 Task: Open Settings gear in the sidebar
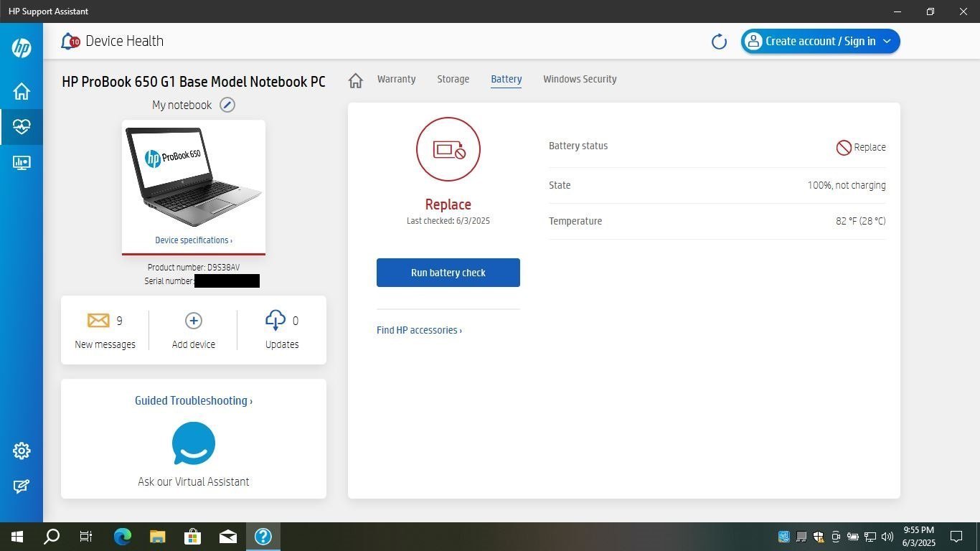click(x=22, y=451)
